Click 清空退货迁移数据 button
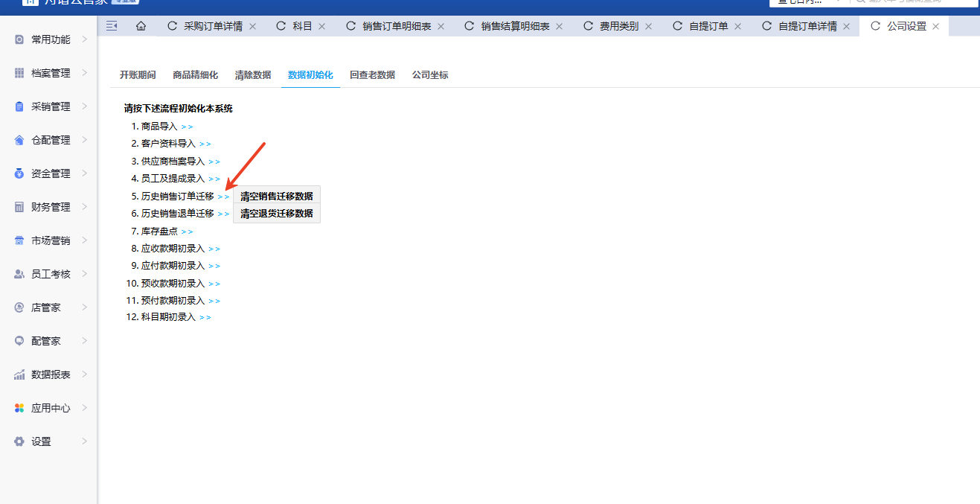This screenshot has width=980, height=504. pos(276,214)
